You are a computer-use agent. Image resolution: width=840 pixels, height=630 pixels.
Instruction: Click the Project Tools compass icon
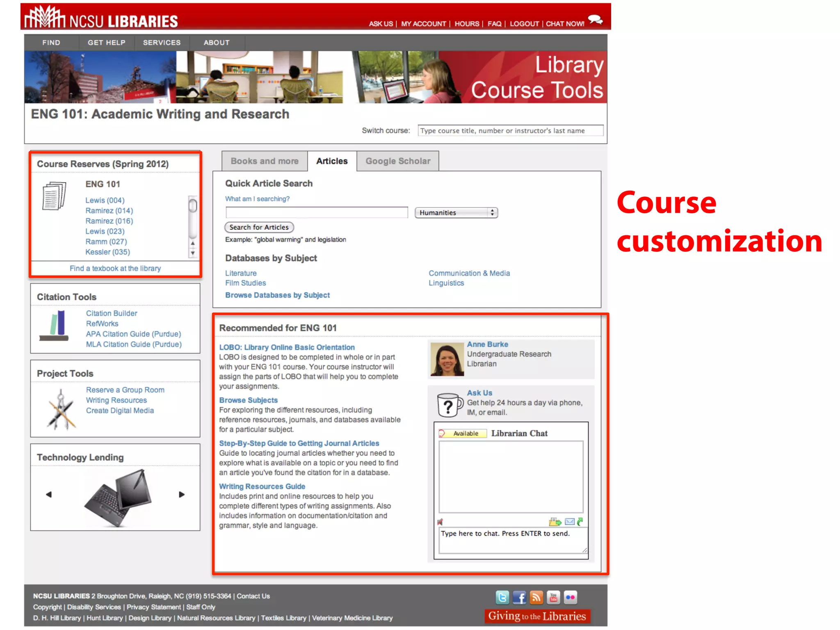pyautogui.click(x=61, y=409)
